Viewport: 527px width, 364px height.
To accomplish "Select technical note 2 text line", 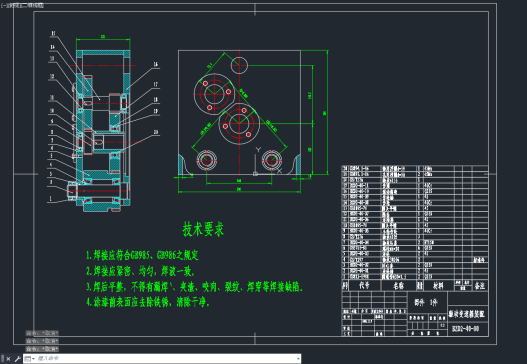I will 140,271.
